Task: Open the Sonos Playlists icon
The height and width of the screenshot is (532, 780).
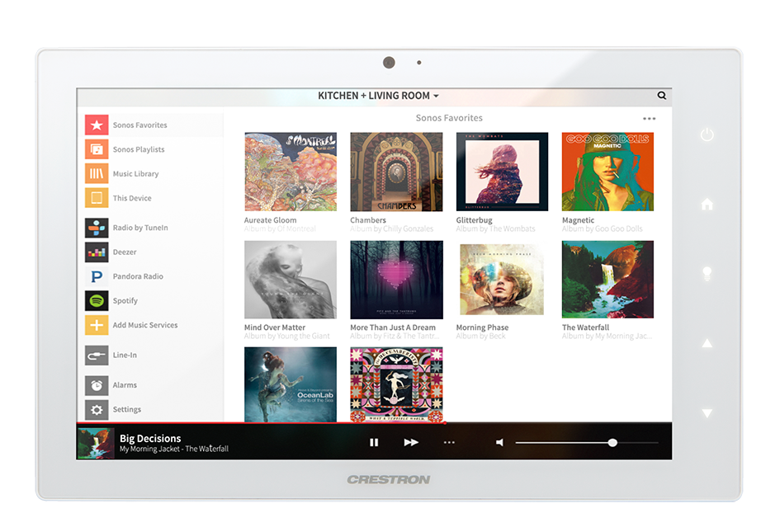Action: [97, 149]
